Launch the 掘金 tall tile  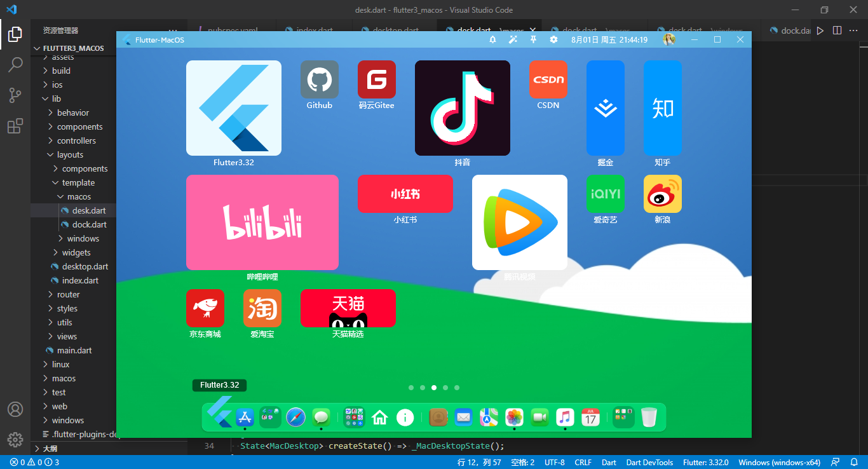click(x=606, y=108)
